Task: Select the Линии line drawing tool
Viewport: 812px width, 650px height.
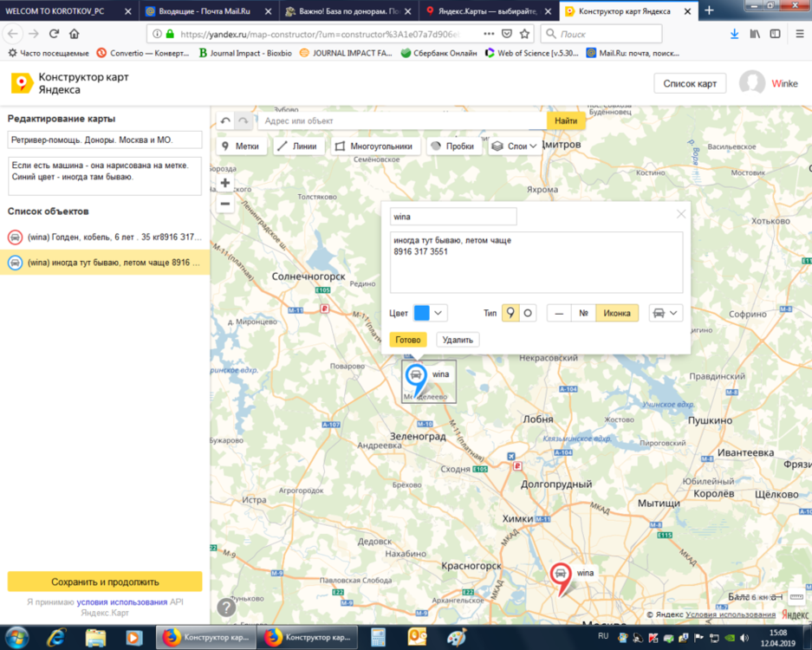Action: (x=297, y=146)
